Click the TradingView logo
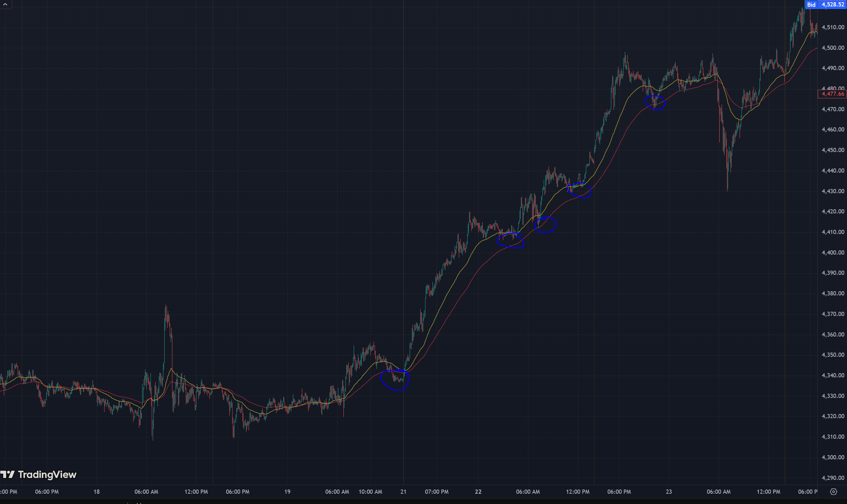This screenshot has width=847, height=504. tap(38, 474)
